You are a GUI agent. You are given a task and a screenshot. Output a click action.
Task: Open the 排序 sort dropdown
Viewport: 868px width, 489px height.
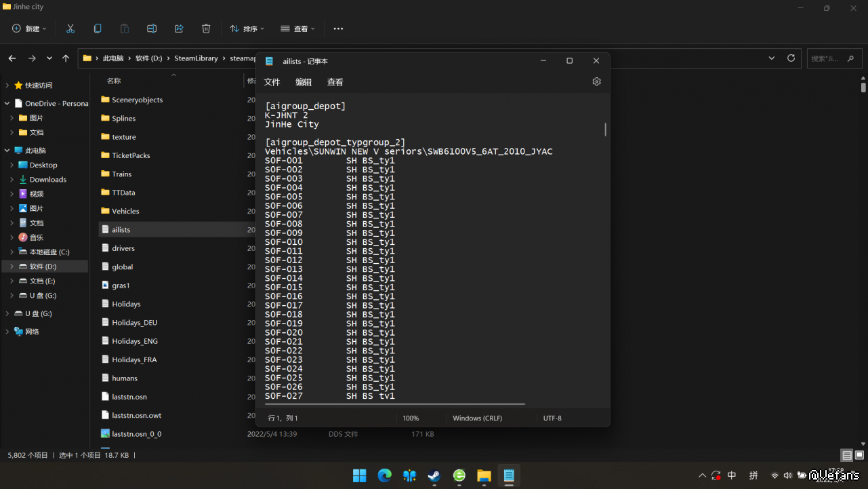pyautogui.click(x=247, y=28)
